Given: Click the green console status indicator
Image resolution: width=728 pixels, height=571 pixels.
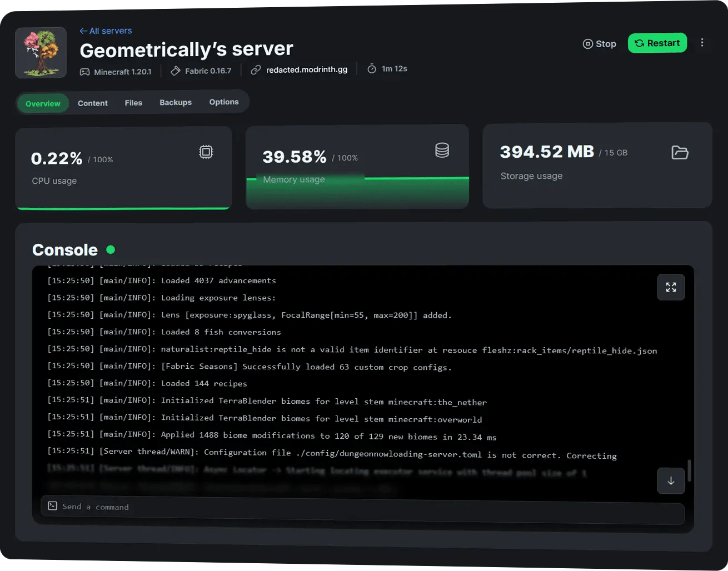Looking at the screenshot, I should pos(111,249).
